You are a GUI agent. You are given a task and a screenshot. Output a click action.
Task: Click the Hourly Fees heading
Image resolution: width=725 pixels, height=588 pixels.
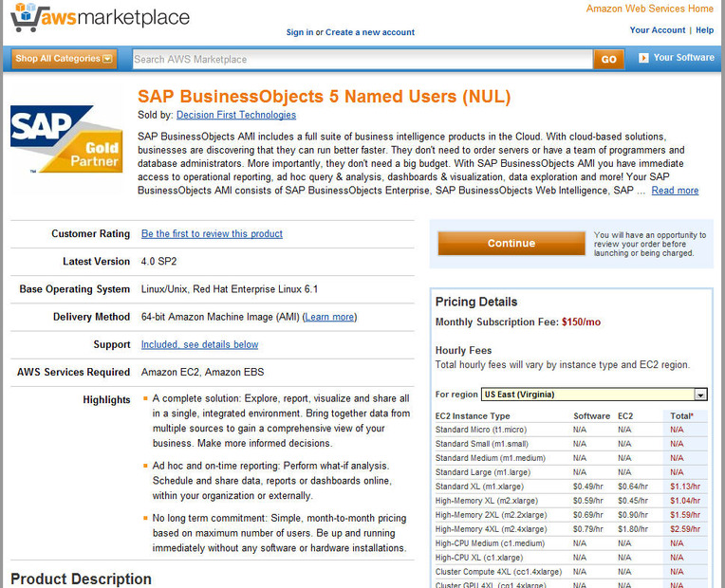click(x=463, y=350)
